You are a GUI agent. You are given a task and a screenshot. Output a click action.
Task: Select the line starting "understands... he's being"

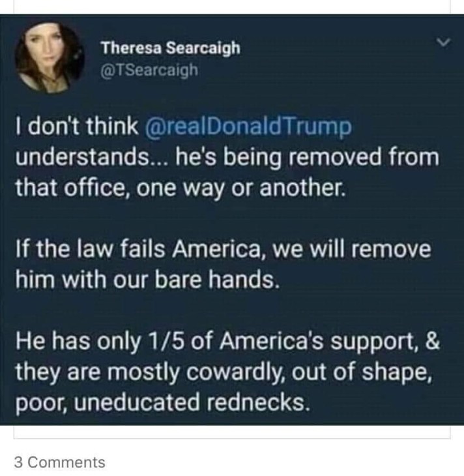tap(227, 158)
